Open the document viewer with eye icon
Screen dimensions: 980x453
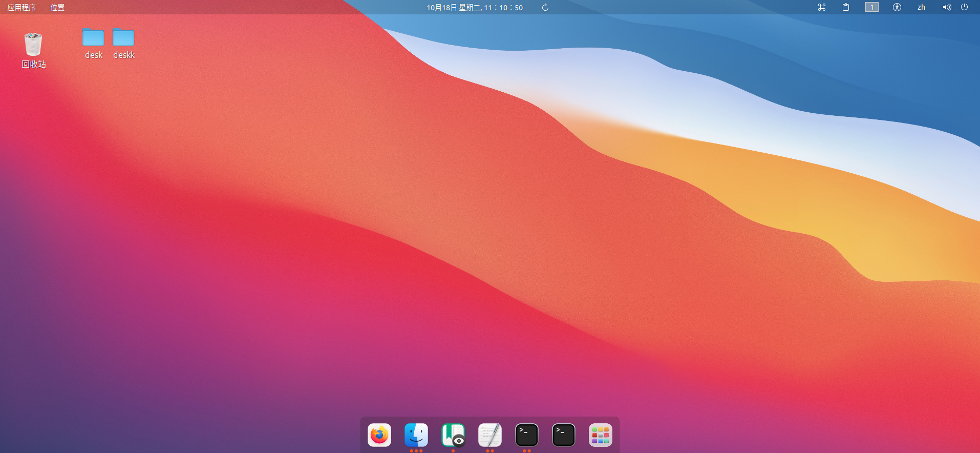453,435
